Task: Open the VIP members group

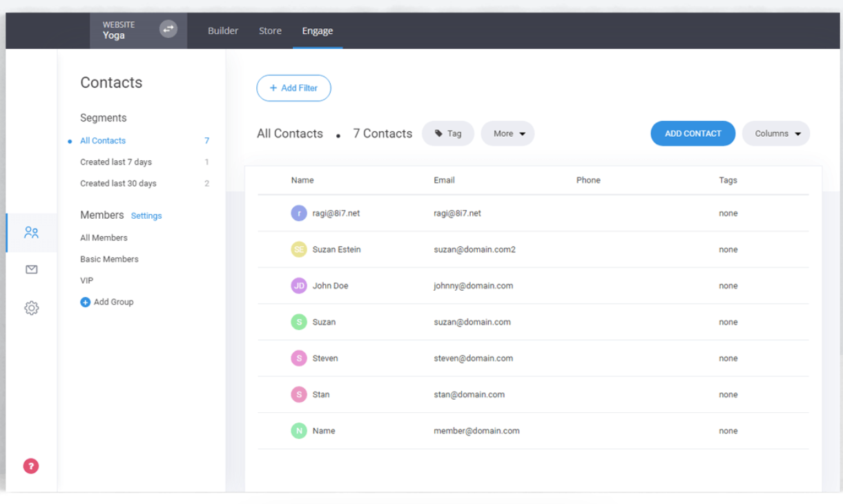Action: pos(86,280)
